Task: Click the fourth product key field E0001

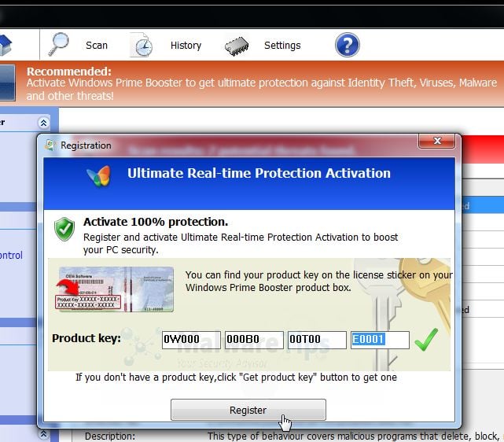Action: (380, 340)
